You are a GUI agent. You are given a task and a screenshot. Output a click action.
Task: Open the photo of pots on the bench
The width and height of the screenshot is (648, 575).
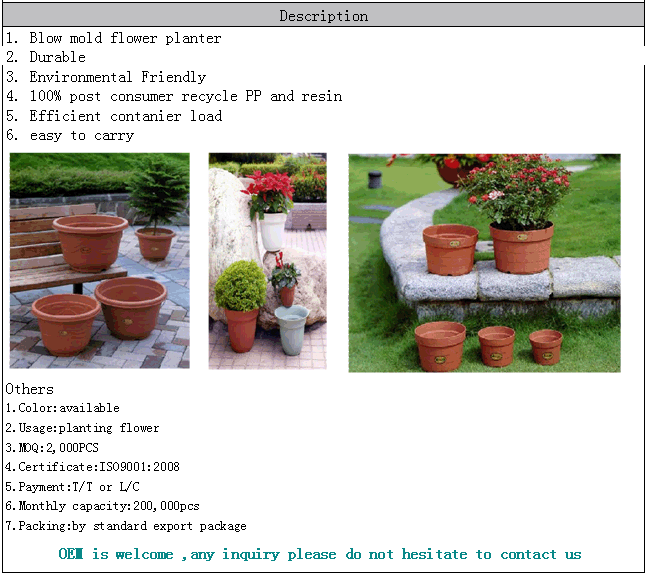point(100,260)
